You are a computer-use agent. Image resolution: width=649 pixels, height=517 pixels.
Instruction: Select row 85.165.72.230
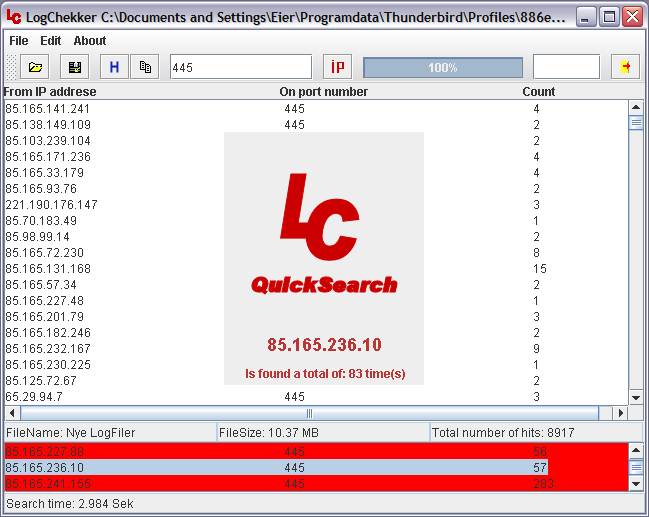point(316,252)
